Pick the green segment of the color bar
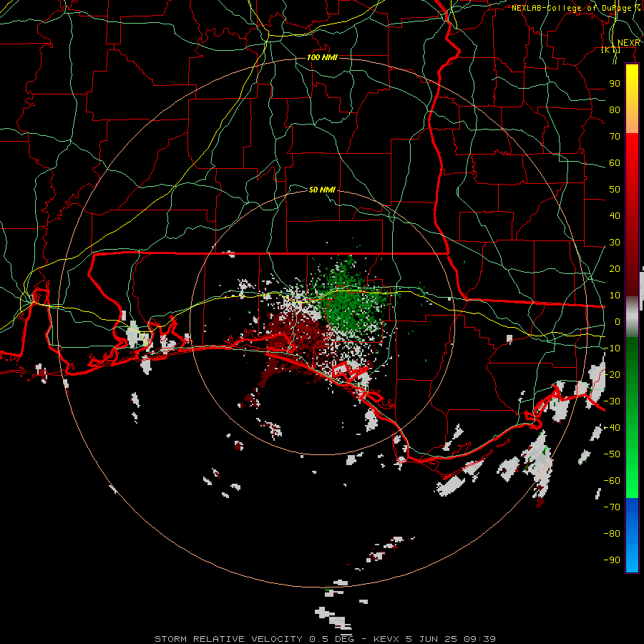This screenshot has width=644, height=644. pos(632,418)
